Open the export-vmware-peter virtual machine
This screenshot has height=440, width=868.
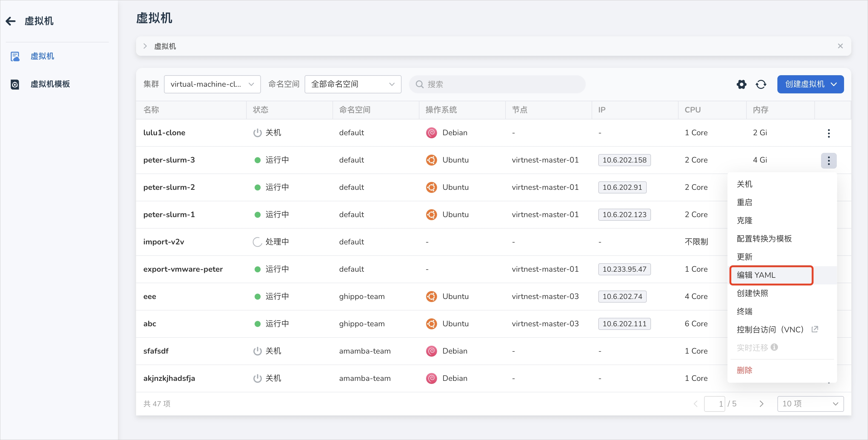tap(183, 269)
